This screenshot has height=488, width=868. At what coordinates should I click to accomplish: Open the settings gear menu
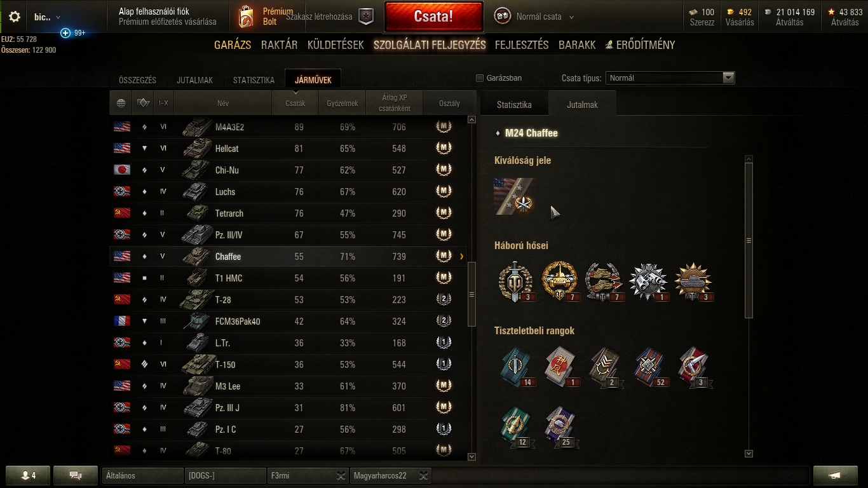(x=15, y=17)
